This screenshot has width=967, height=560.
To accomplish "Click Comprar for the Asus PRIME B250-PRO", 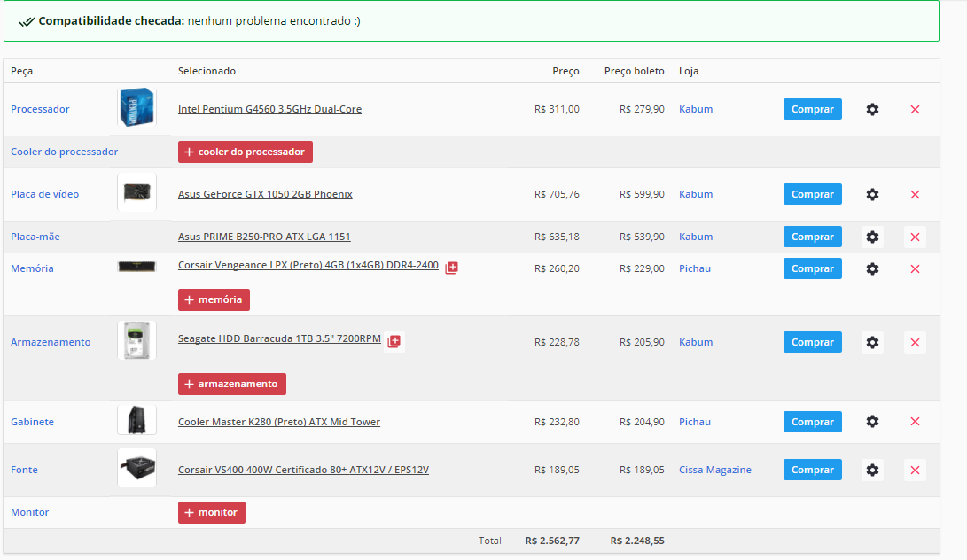I will (812, 237).
